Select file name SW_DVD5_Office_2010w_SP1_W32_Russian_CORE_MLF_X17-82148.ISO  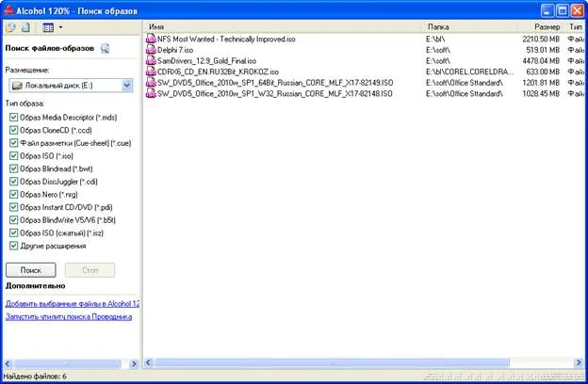point(275,93)
